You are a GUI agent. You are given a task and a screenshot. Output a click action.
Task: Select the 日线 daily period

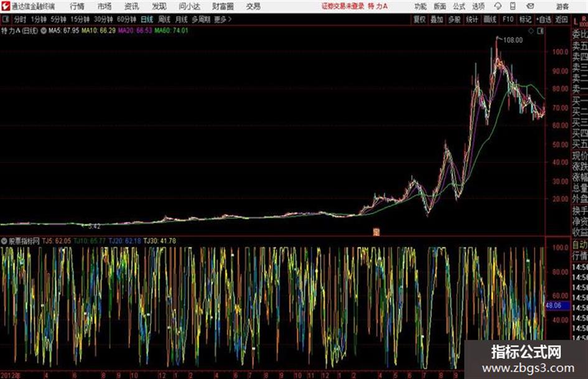coord(147,19)
